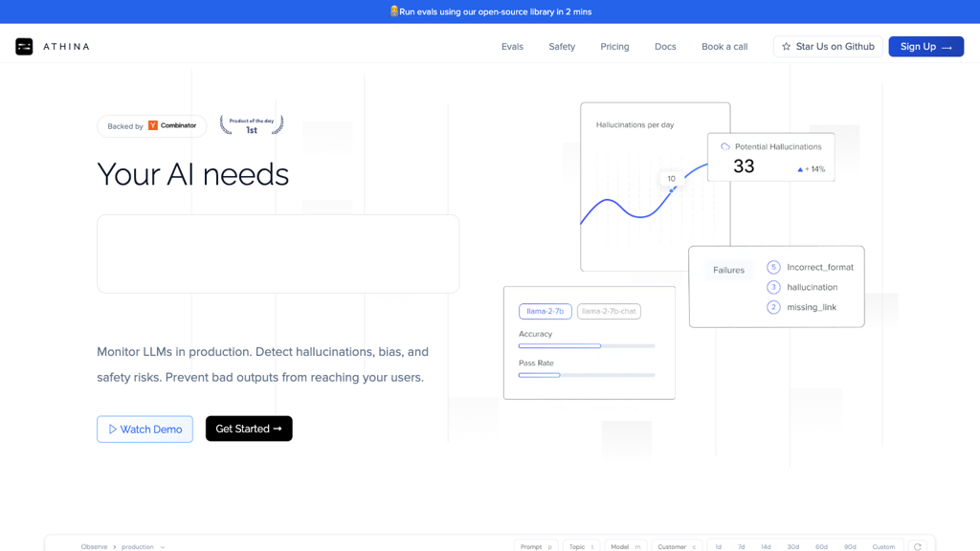Viewport: 980px width, 551px height.
Task: Click the Athina logo icon
Action: pyautogui.click(x=24, y=47)
